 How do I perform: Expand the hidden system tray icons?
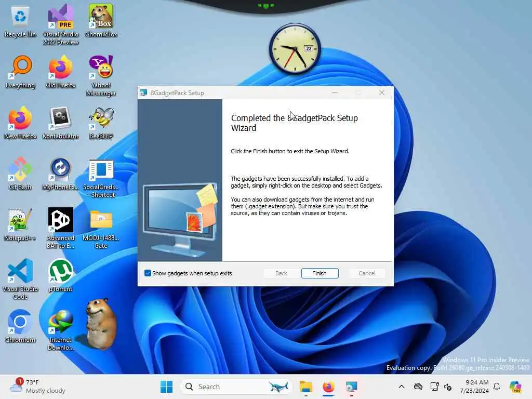pos(402,387)
